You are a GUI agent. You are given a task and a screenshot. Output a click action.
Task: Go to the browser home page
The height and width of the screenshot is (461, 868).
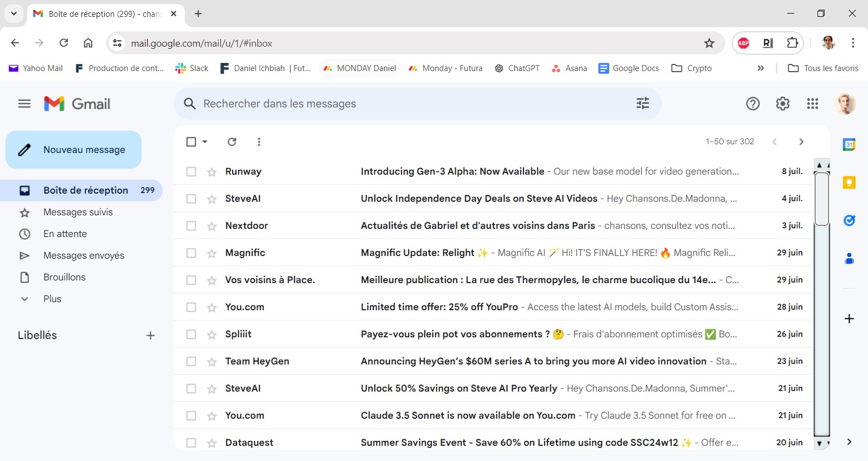pos(88,43)
